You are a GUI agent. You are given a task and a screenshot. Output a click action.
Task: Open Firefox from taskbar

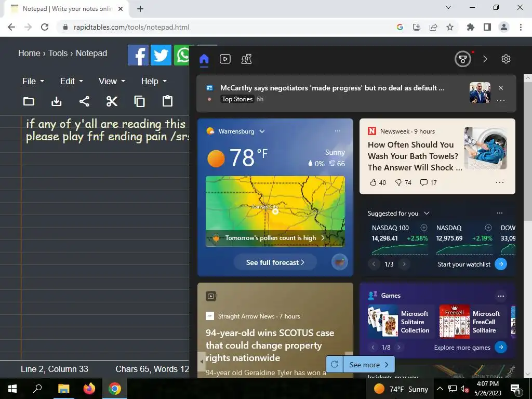(x=89, y=389)
